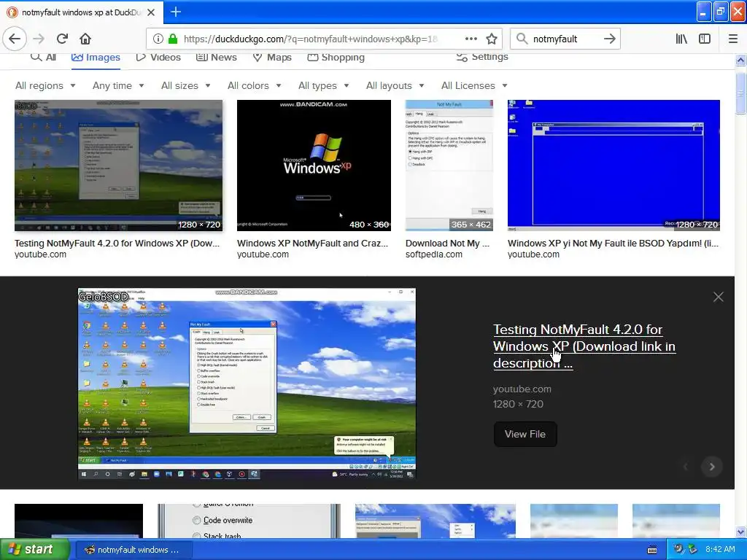Toggle the sidebar view icon
Image resolution: width=747 pixels, height=560 pixels.
705,39
